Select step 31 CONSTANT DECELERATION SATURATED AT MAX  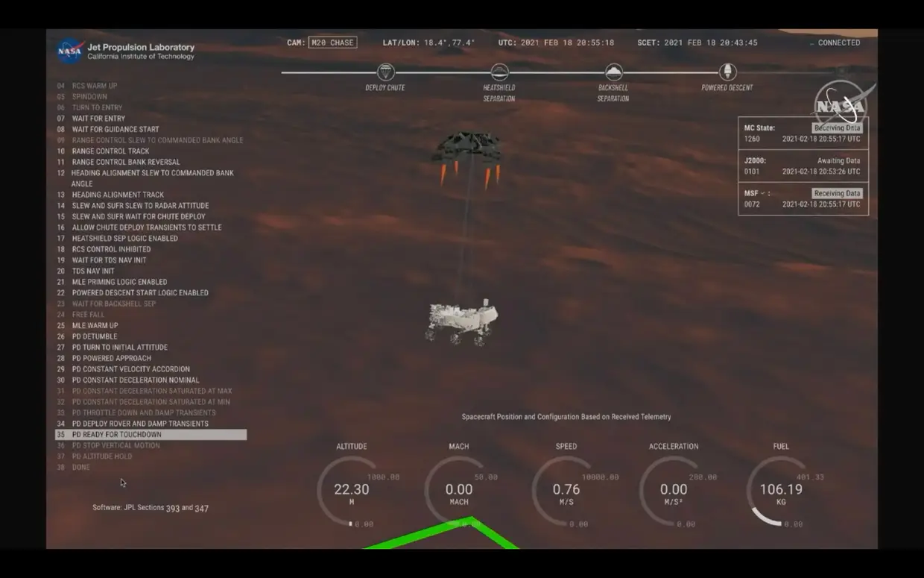point(145,391)
